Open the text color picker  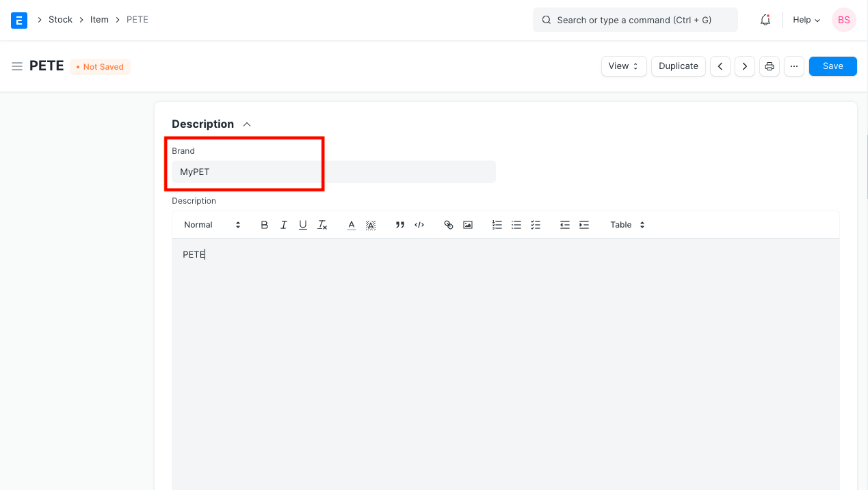[352, 225]
